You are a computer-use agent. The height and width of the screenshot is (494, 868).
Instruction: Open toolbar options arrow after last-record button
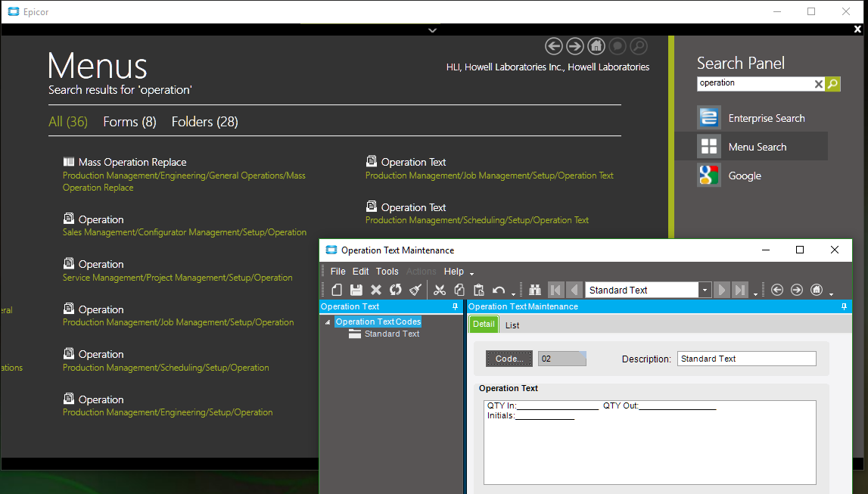755,294
